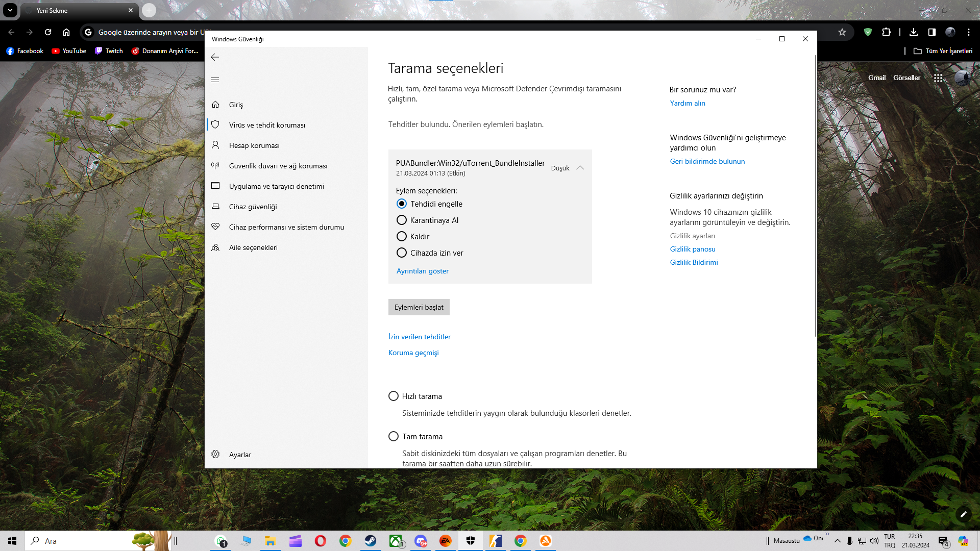980x551 pixels.
Task: Reload the page in the Chrome window
Action: pos(48,32)
